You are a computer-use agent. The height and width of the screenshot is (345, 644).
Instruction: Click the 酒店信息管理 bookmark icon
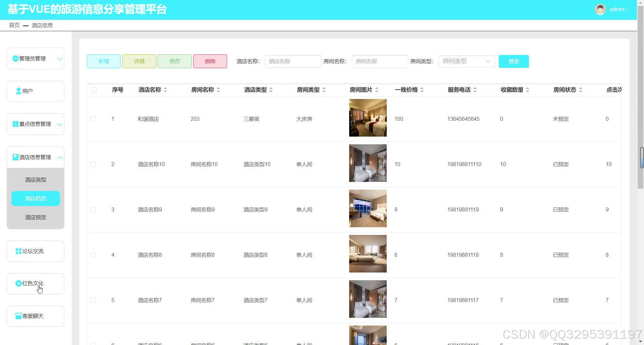[15, 157]
